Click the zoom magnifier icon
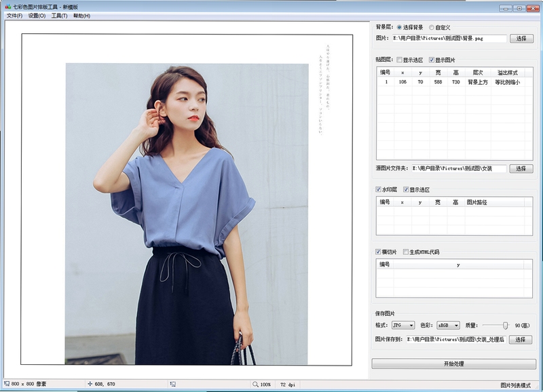The height and width of the screenshot is (392, 543). pos(255,384)
